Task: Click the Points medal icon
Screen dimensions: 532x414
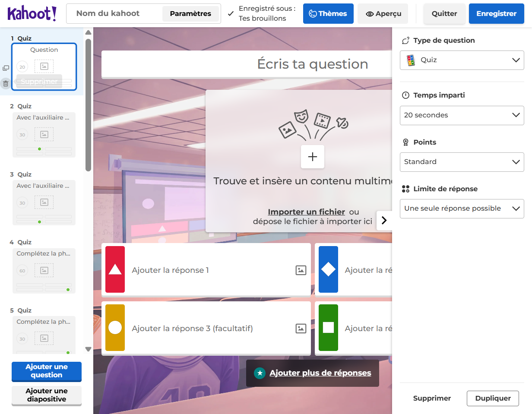Action: (405, 142)
